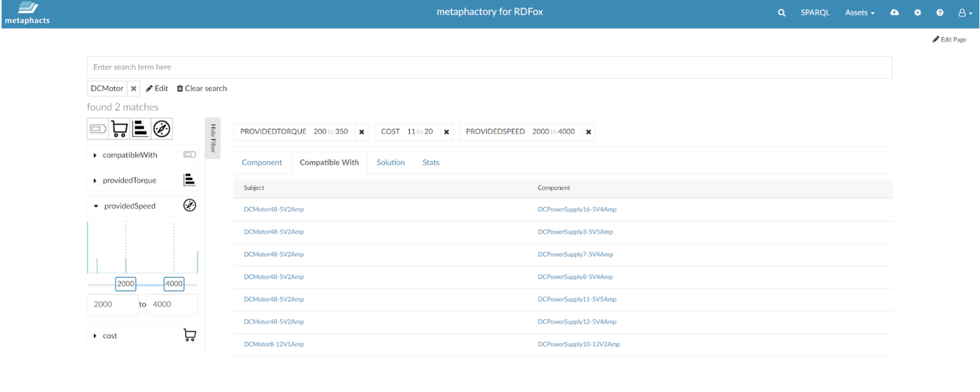Focus the search term input field
The width and height of the screenshot is (980, 392).
point(490,67)
